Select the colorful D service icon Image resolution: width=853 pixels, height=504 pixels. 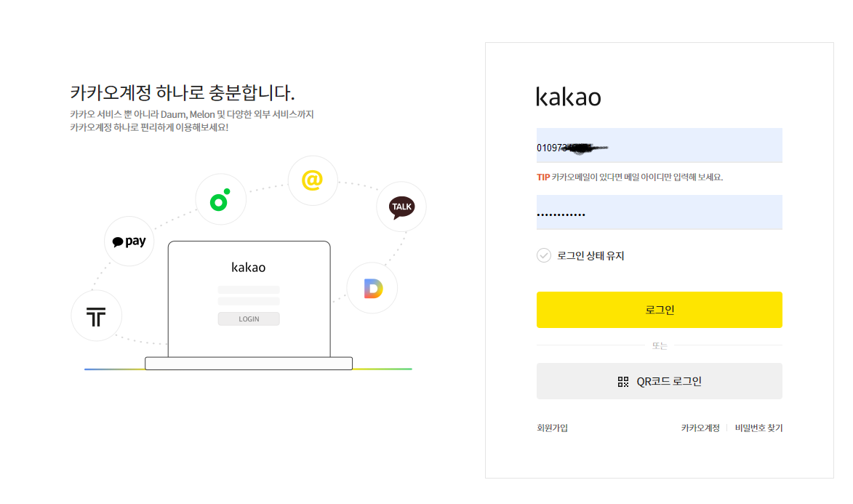[x=372, y=287]
